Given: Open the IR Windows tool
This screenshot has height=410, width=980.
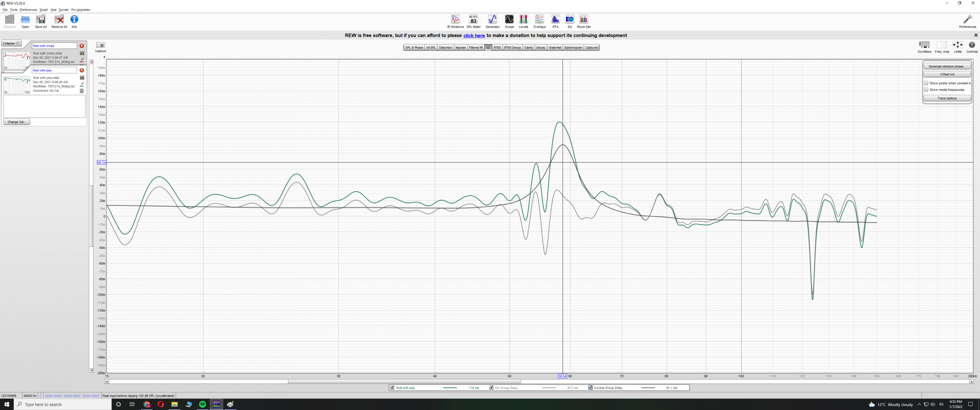Looking at the screenshot, I should pos(455,20).
